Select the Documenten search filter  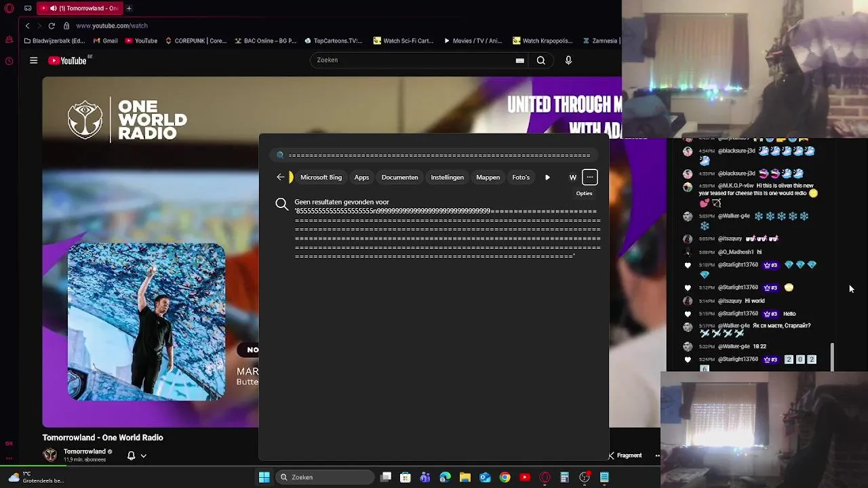[x=399, y=178]
